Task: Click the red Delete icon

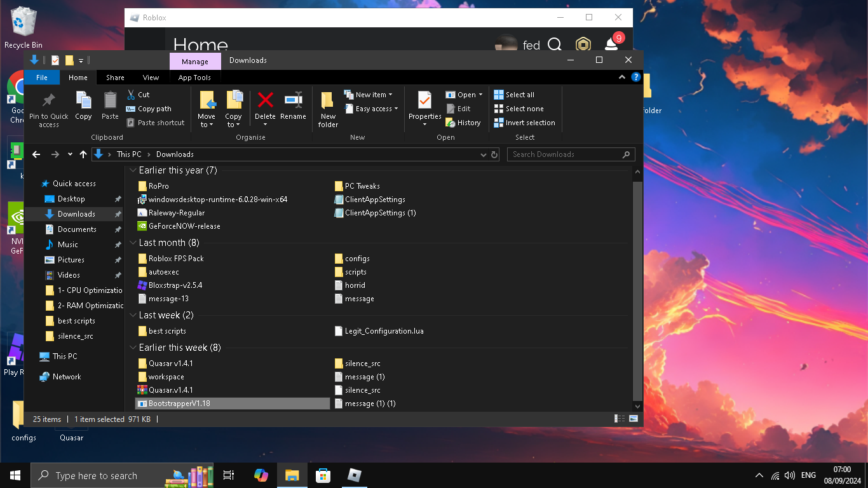Action: tap(265, 100)
